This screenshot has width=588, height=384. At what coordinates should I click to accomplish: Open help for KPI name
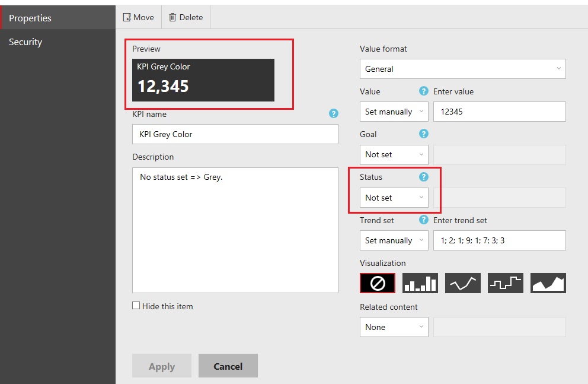point(333,113)
